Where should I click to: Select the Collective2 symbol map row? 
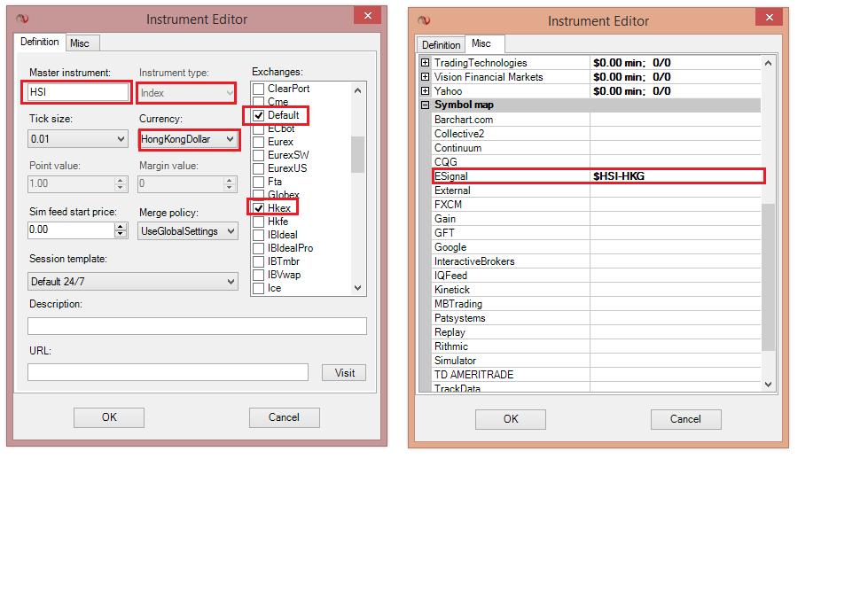tap(596, 133)
